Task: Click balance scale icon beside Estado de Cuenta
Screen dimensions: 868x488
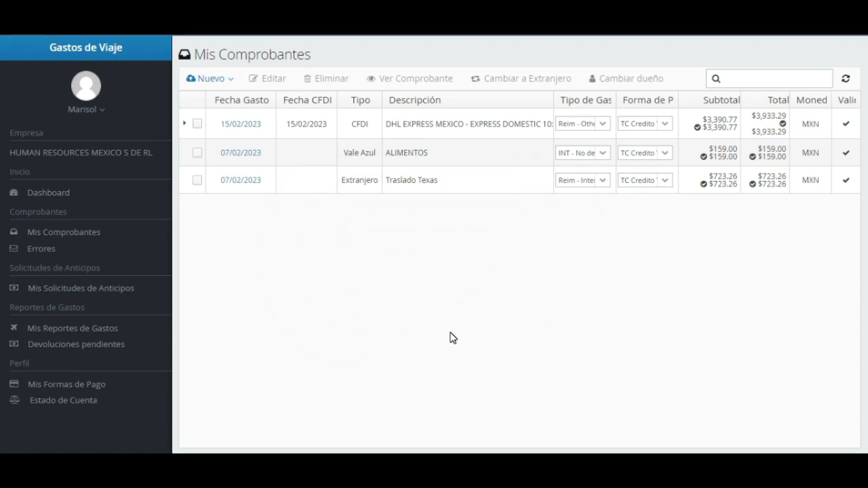Action: pos(15,400)
